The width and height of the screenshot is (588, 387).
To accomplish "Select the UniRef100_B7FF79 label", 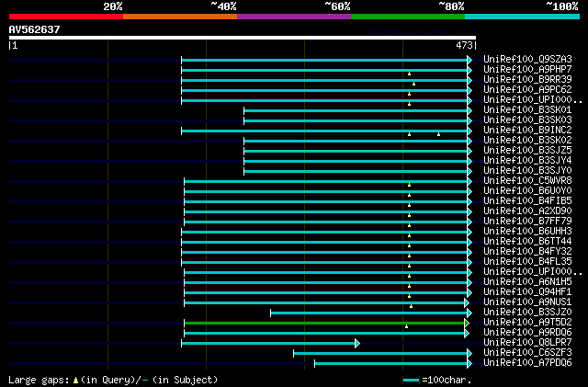I will (527, 222).
